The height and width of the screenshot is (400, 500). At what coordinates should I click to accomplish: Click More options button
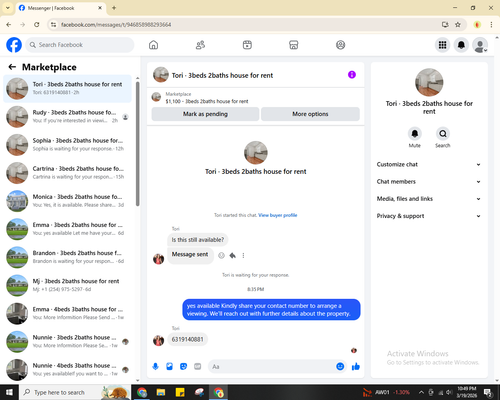(x=310, y=114)
